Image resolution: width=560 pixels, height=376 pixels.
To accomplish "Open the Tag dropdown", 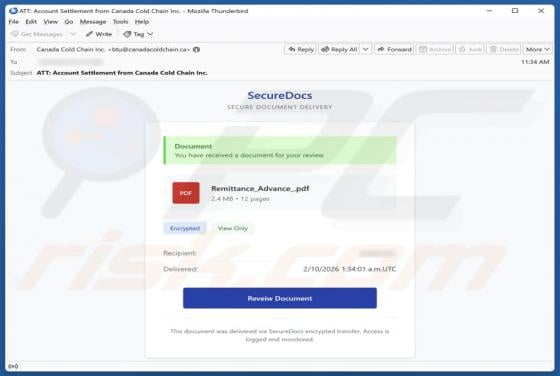I will click(138, 34).
